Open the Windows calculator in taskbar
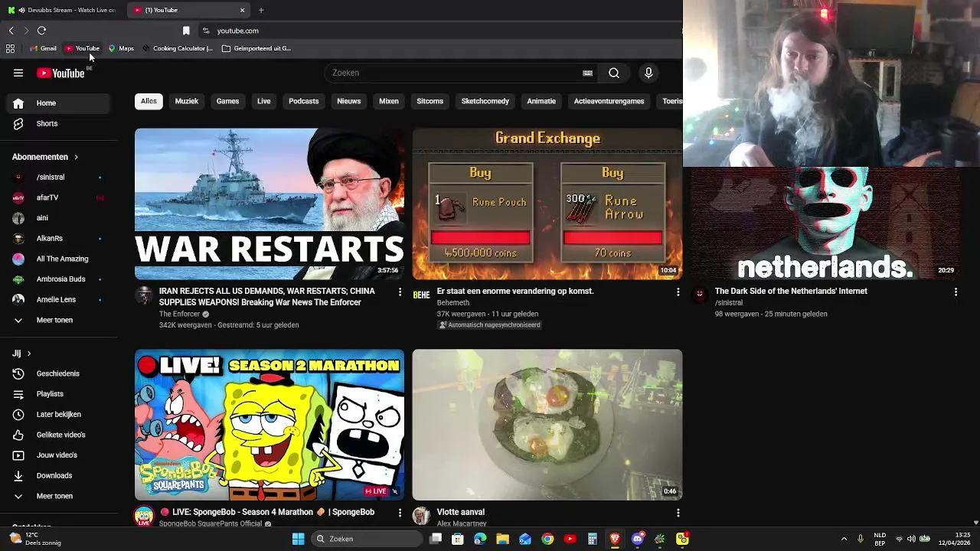This screenshot has height=551, width=980. tap(593, 539)
